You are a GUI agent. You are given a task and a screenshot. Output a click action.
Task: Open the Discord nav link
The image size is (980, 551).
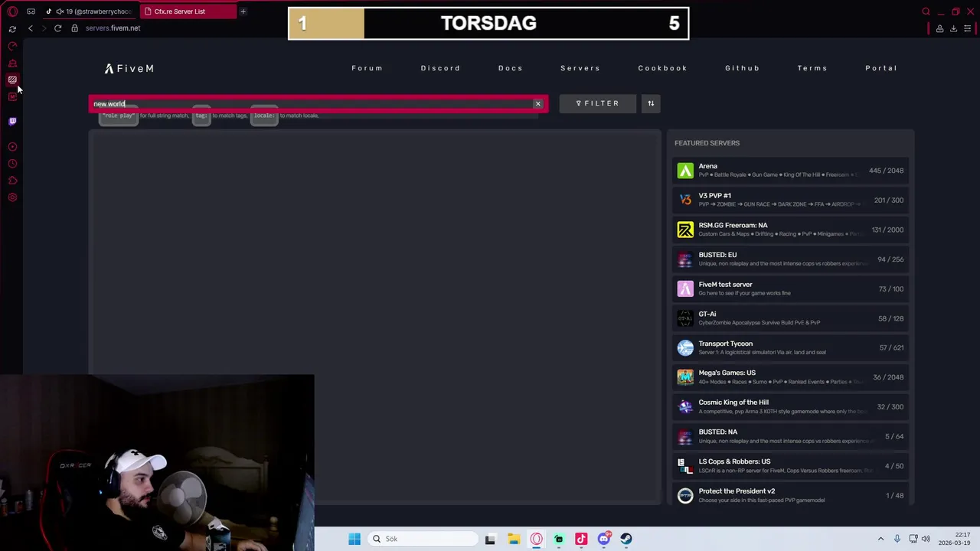click(440, 68)
